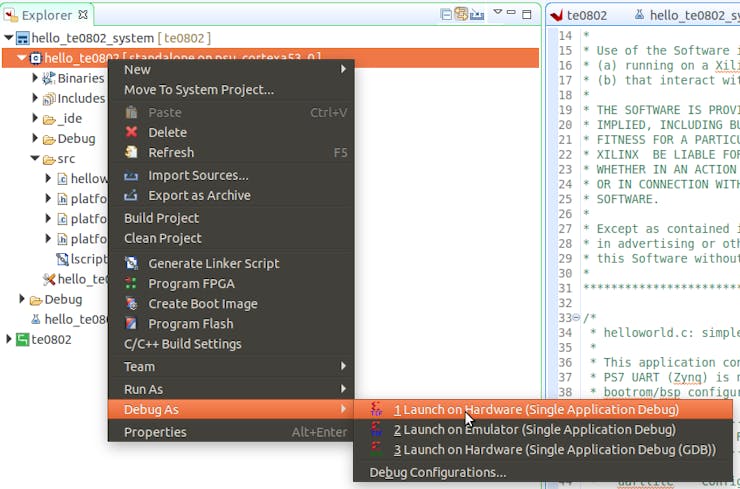Open Properties from the context menu
This screenshot has width=740, height=489.
coord(231,432)
